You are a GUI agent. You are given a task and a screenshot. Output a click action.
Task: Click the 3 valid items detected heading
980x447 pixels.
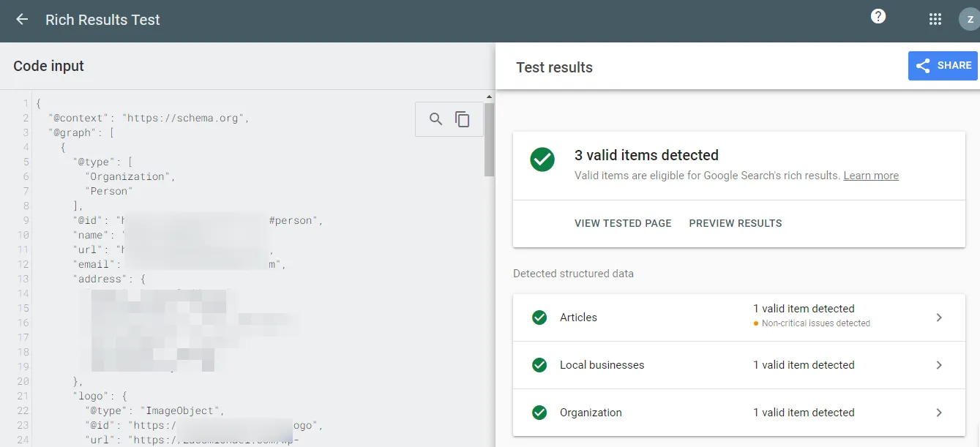tap(646, 155)
